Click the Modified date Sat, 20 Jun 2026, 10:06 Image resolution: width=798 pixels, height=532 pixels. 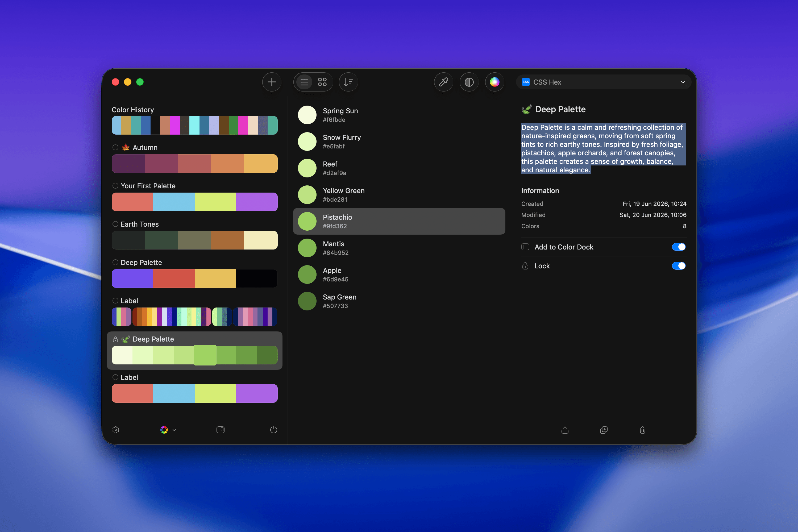[x=653, y=215]
